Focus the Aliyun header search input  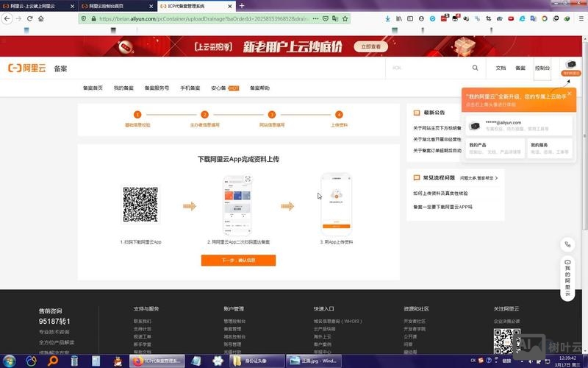(x=429, y=68)
